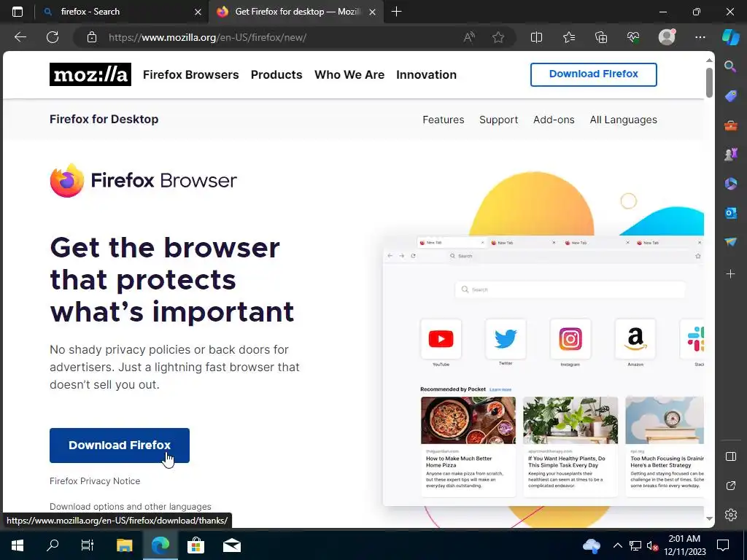Screen dimensions: 747x560
Task: Open Settings and more ellipsis menu
Action: 700,37
